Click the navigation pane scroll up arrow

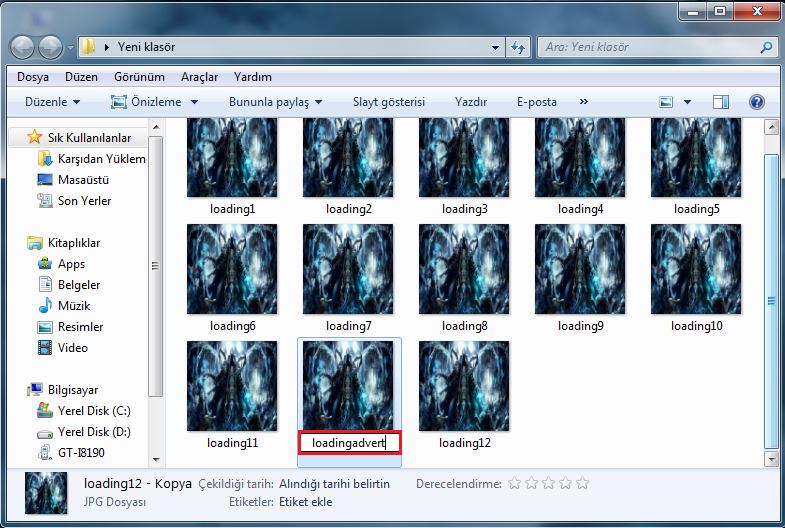tap(156, 127)
